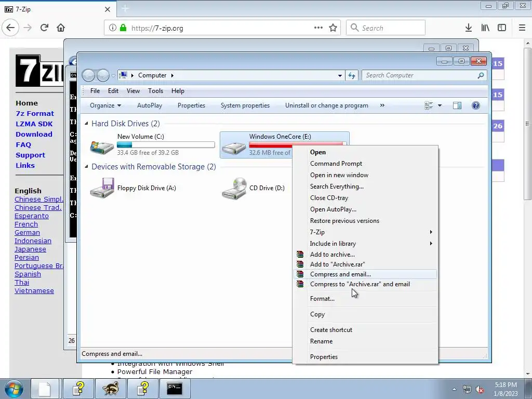
Task: Click System properties toolbar button
Action: point(245,105)
